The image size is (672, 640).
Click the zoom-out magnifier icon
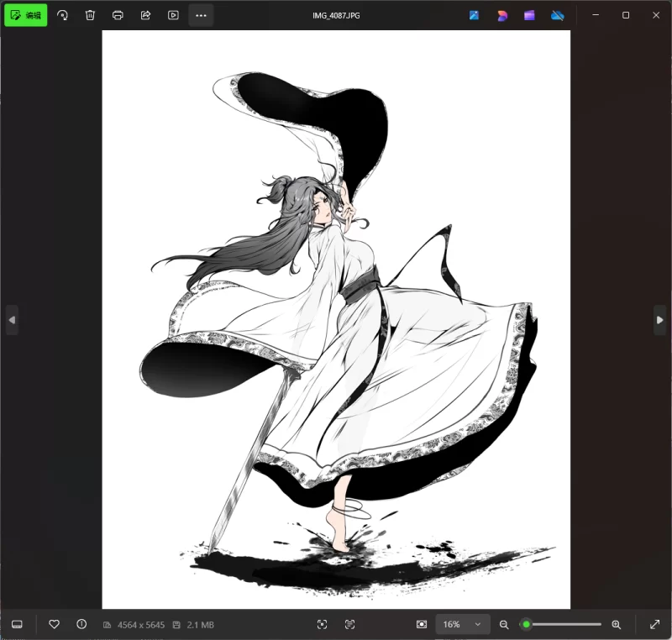504,625
